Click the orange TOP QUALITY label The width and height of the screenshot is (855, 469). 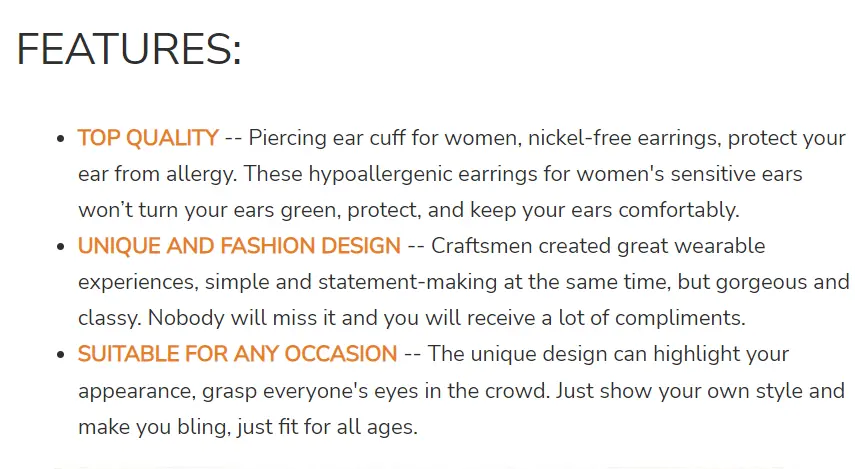tap(148, 138)
